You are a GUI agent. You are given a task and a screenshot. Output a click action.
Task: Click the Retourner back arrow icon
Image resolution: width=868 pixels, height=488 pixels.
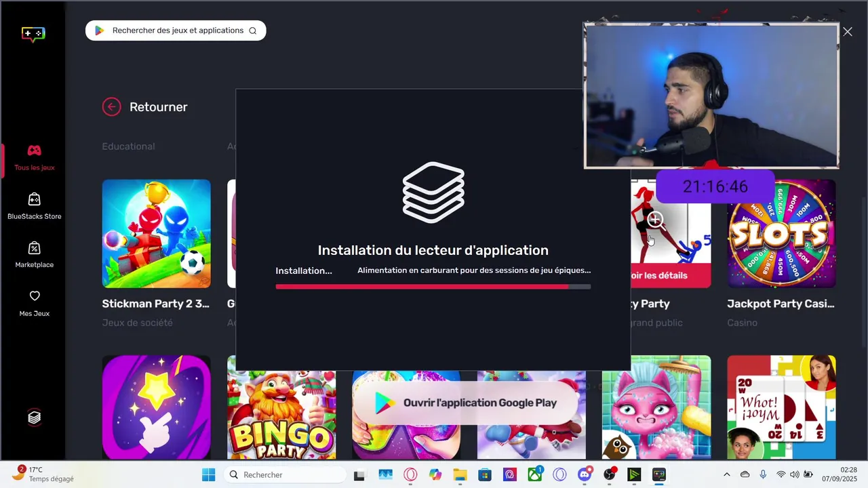click(x=111, y=106)
